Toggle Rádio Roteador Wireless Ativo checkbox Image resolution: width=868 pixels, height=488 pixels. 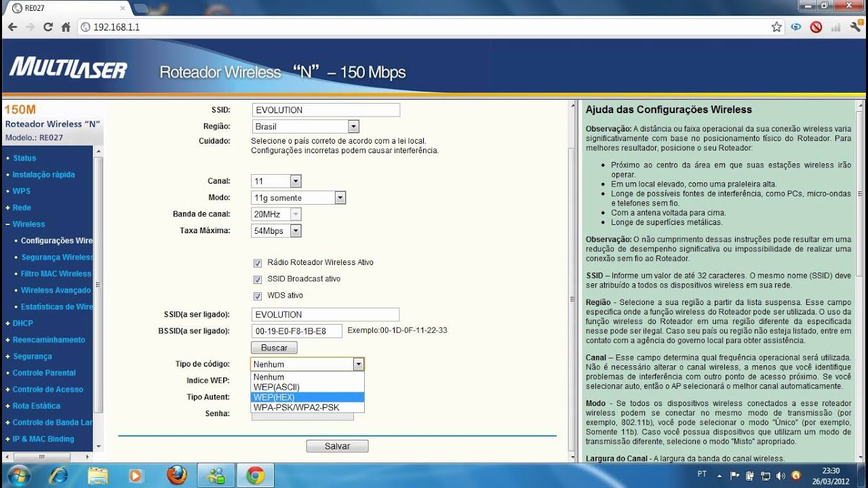point(258,263)
